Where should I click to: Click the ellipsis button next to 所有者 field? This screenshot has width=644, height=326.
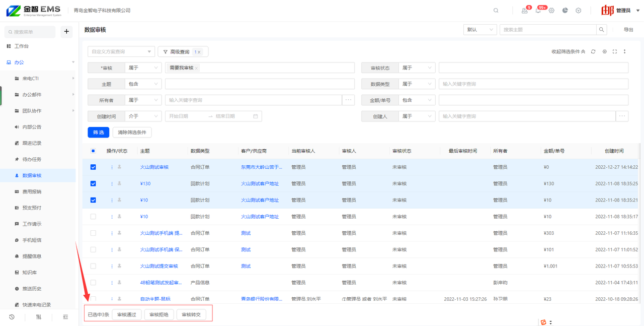coord(348,100)
